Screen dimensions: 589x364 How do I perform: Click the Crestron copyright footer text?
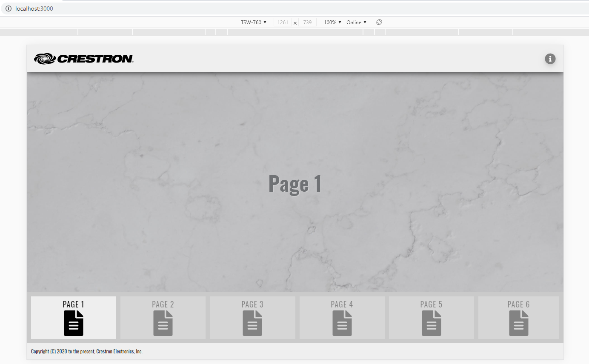[87, 352]
